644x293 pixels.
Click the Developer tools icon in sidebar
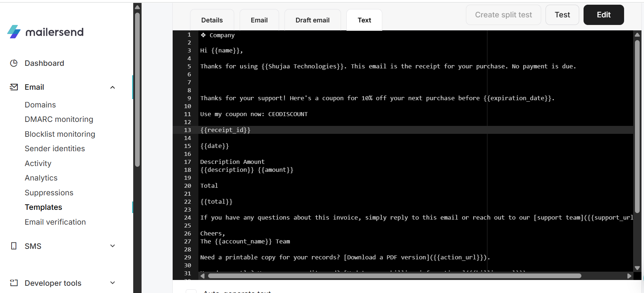pos(14,283)
